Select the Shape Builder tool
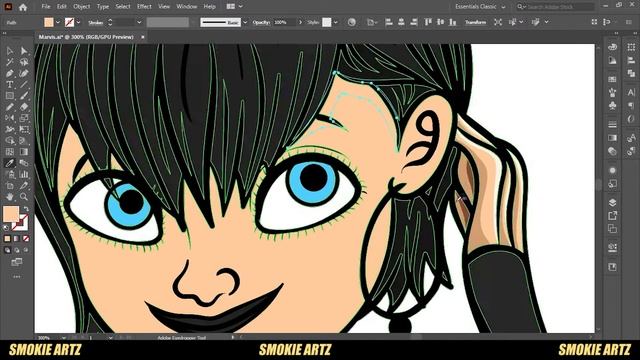The image size is (640, 360). (10, 141)
